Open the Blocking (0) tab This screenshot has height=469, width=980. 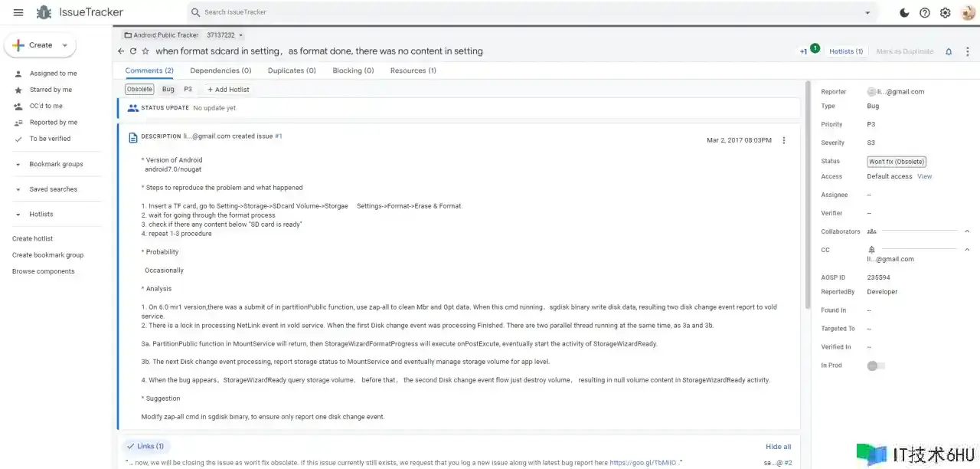[353, 71]
